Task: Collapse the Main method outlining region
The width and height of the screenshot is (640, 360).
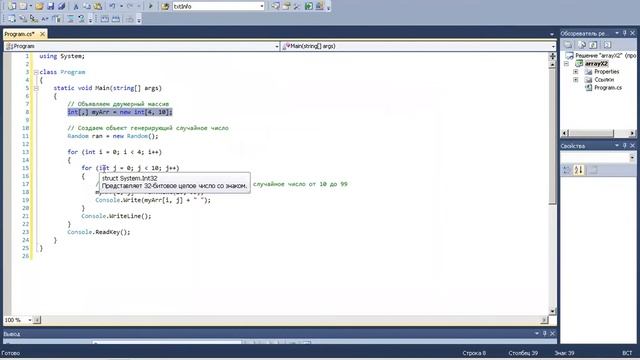Action: [36, 88]
